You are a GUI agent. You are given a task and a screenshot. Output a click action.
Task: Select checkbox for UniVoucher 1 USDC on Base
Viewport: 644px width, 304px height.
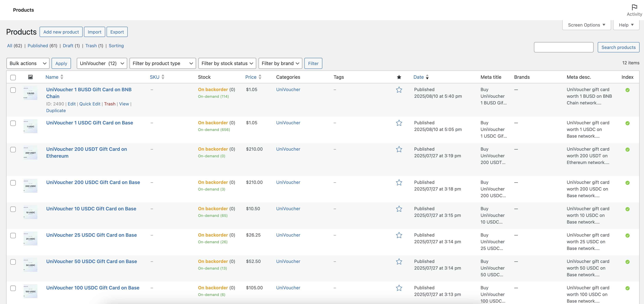point(13,123)
